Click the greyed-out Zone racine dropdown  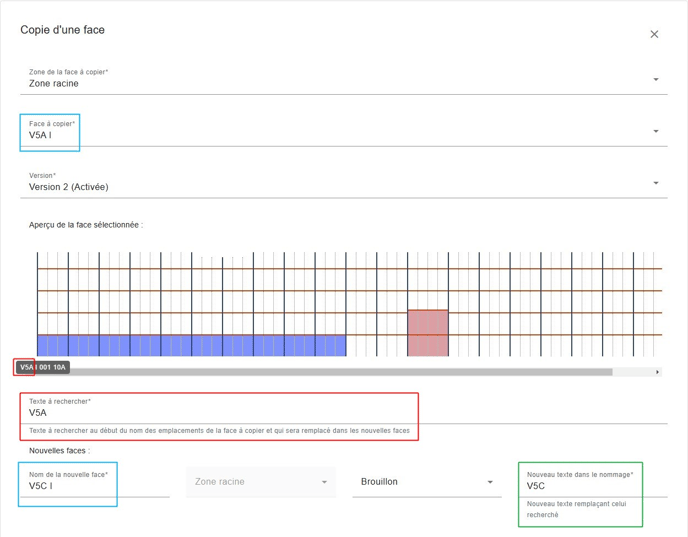[259, 482]
